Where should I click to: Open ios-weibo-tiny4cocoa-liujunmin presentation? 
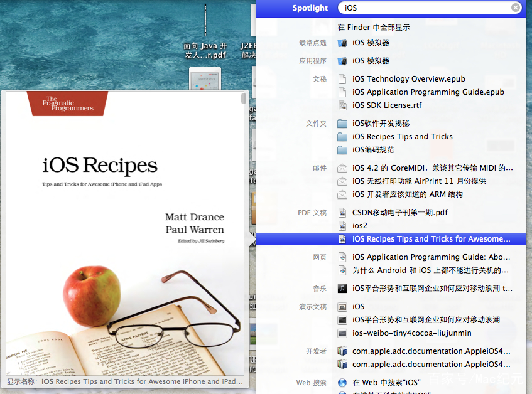[411, 333]
